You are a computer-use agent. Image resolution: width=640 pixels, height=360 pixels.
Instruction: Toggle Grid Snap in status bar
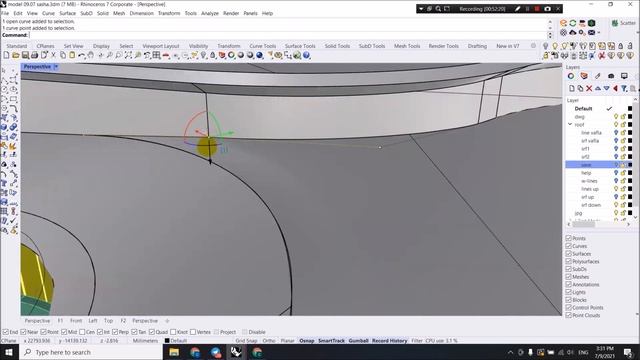point(246,340)
